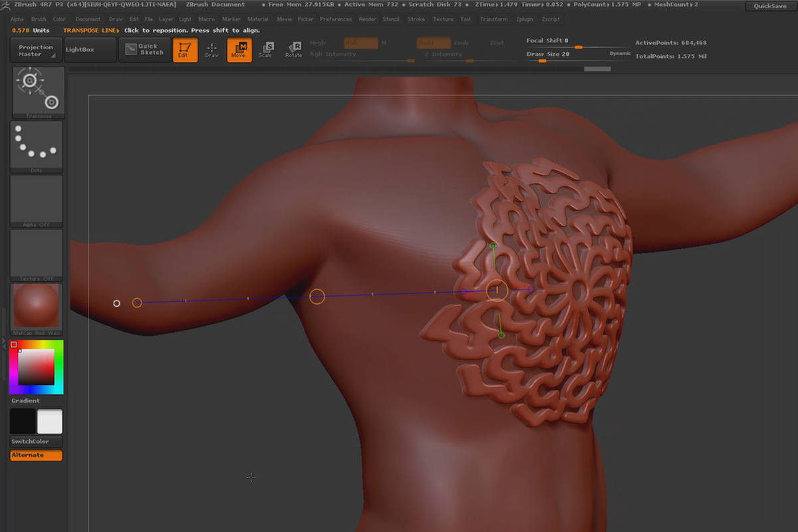798x532 pixels.
Task: Activate the Edit mode button
Action: click(x=185, y=50)
